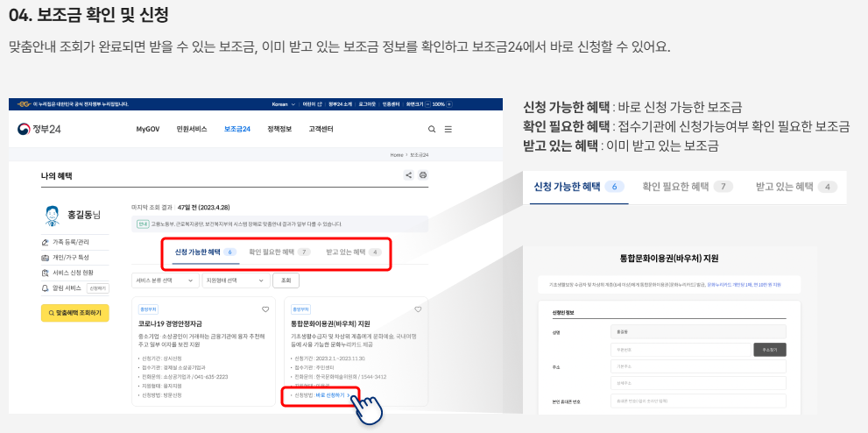868x433 pixels.
Task: Click the print icon beside 나의 혜택
Action: click(x=423, y=175)
